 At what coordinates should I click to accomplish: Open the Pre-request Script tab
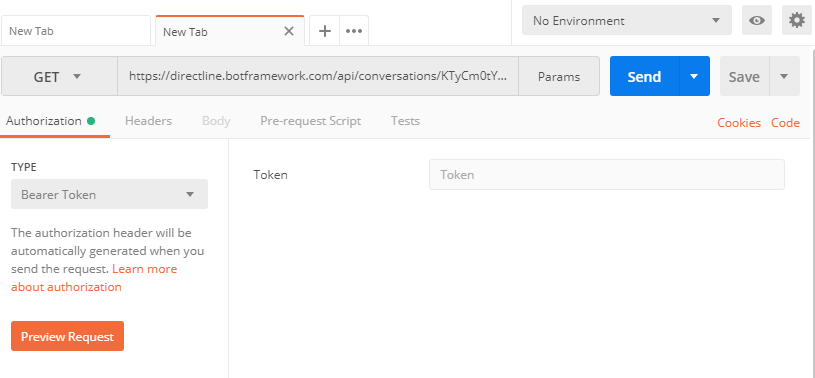tap(311, 121)
